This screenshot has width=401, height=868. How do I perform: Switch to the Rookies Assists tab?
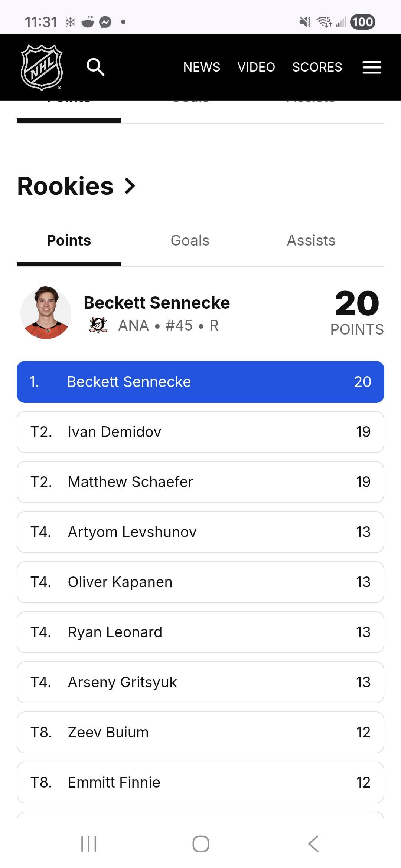coord(311,240)
